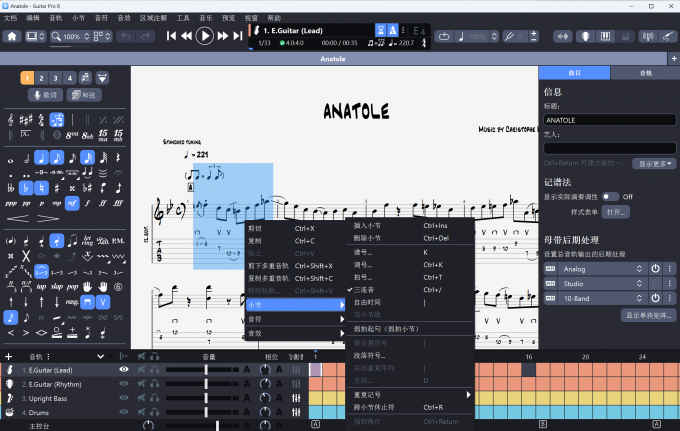Toggle the metronome icon
The width and height of the screenshot is (680, 431).
(394, 32)
